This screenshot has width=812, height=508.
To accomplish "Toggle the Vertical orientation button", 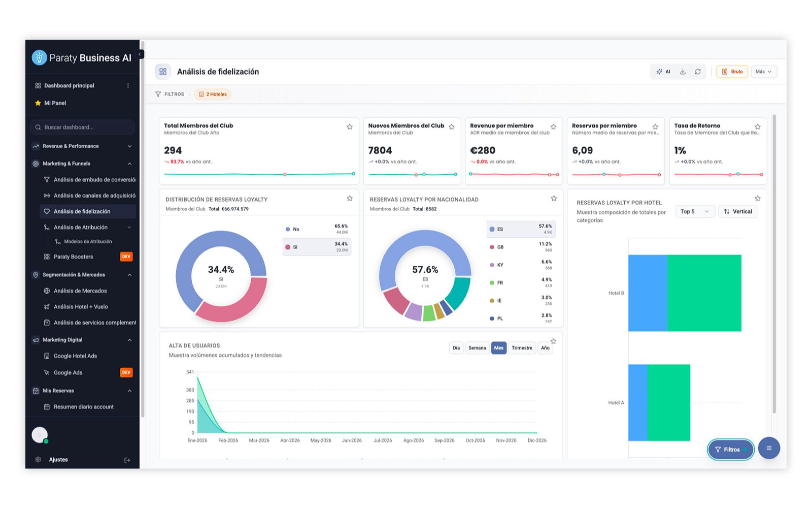I will [x=738, y=211].
